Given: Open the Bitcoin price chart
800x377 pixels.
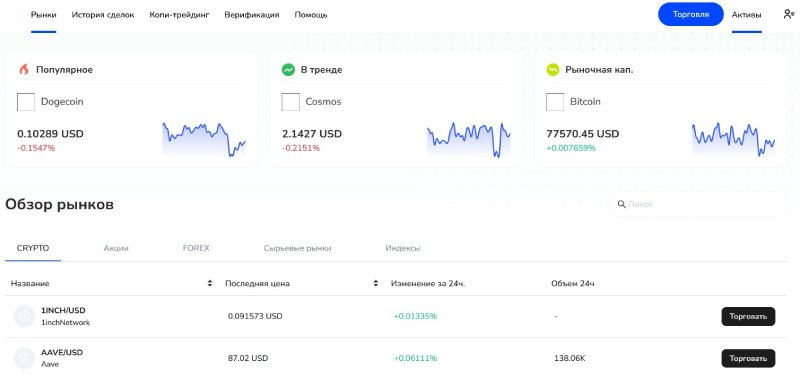Looking at the screenshot, I should pyautogui.click(x=733, y=139).
